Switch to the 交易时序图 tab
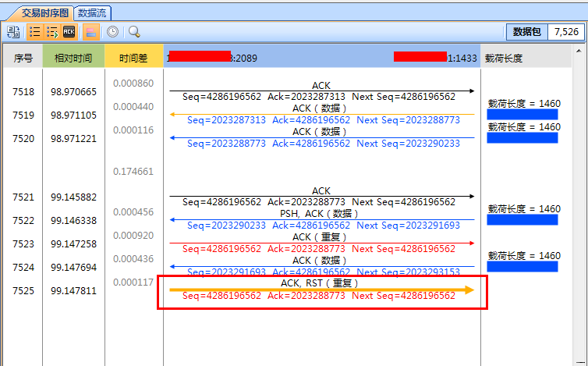This screenshot has height=366, width=588. tap(39, 13)
